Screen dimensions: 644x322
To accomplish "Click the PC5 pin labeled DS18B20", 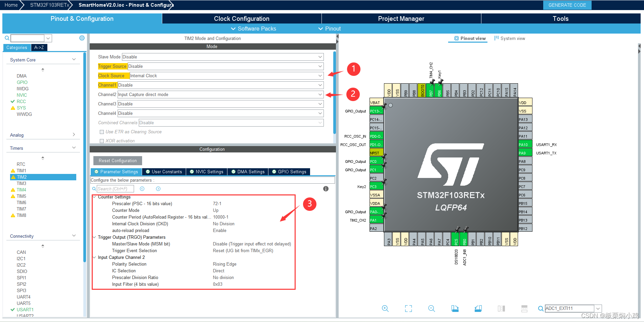I will point(456,239).
